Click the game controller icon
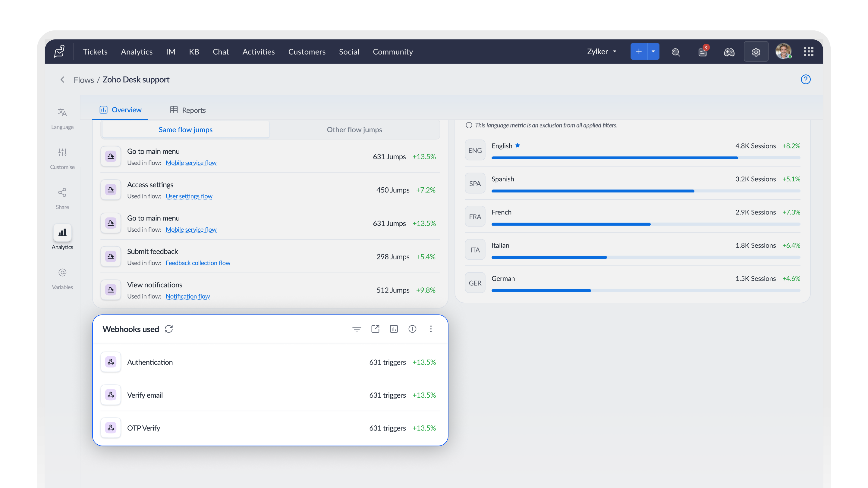The image size is (868, 488). [729, 52]
